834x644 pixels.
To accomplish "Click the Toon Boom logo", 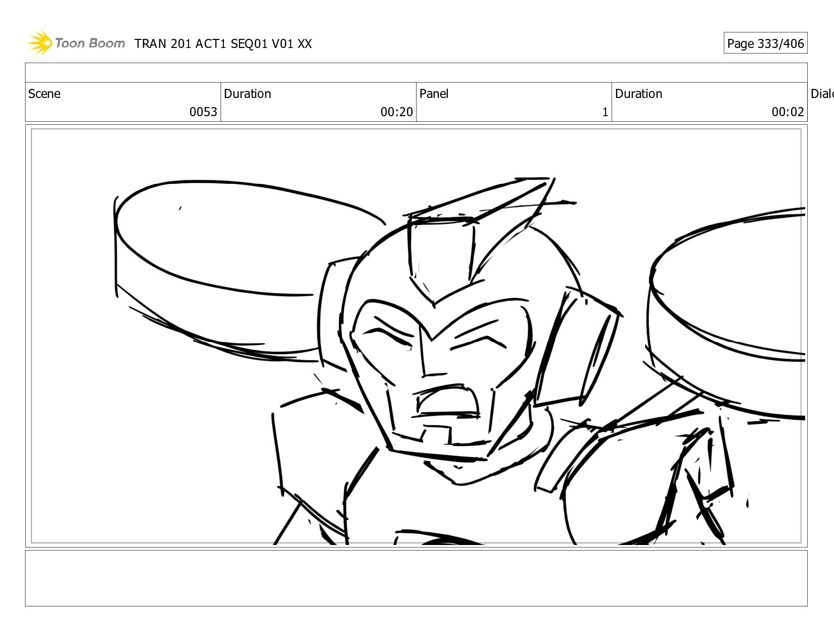I will (x=76, y=43).
